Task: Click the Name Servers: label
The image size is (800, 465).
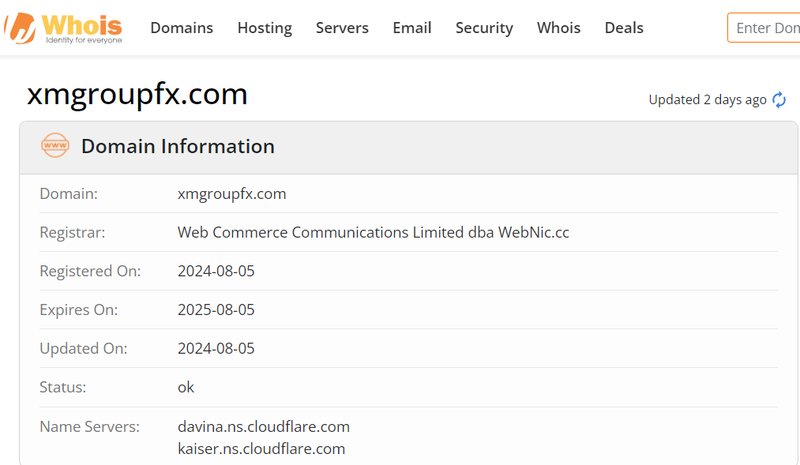Action: [x=89, y=427]
